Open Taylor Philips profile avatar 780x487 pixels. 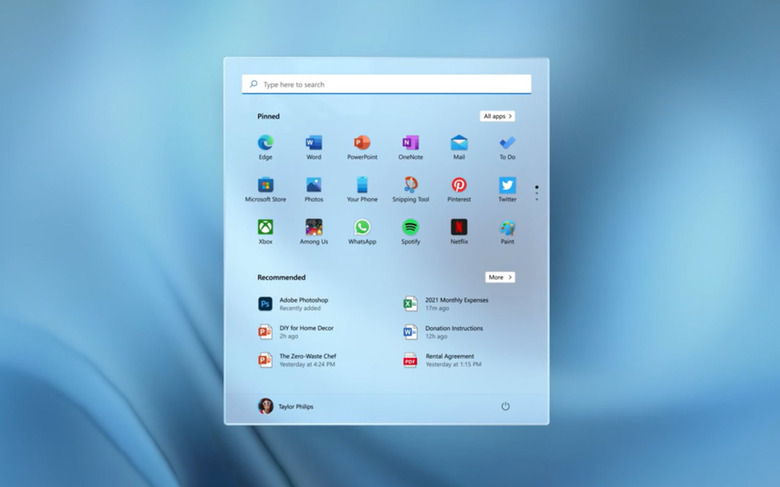[x=265, y=406]
